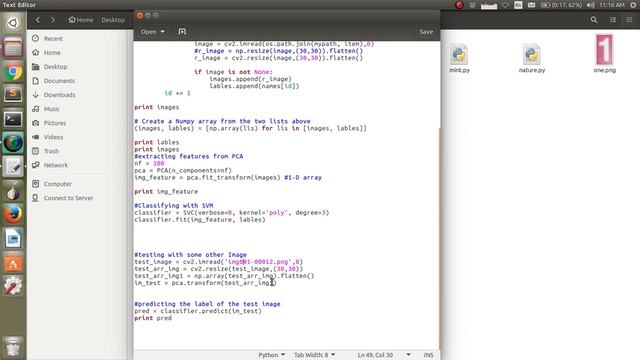The height and width of the screenshot is (360, 640).
Task: Open Sublime Text from the dock
Action: [13, 94]
